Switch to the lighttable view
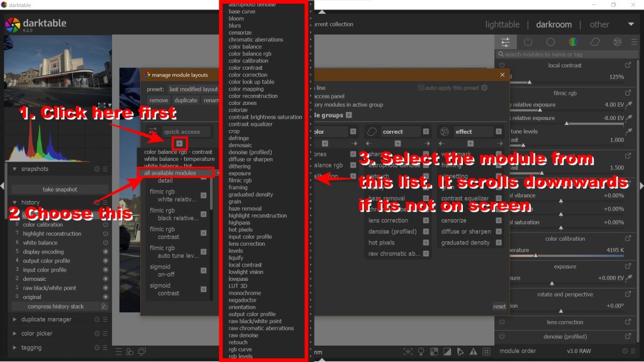Image resolution: width=644 pixels, height=362 pixels. (x=502, y=25)
